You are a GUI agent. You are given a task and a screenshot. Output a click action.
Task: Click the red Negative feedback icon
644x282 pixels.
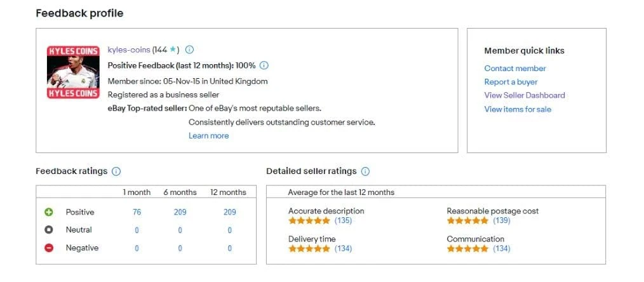click(x=49, y=248)
